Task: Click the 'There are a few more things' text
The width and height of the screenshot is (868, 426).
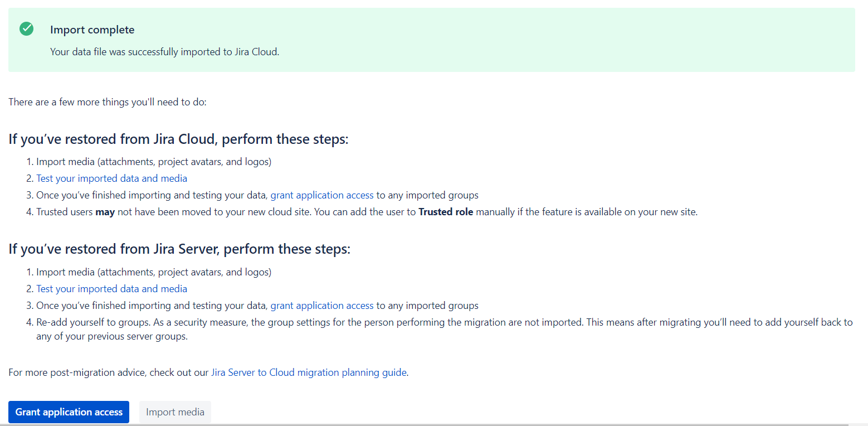Action: click(108, 103)
